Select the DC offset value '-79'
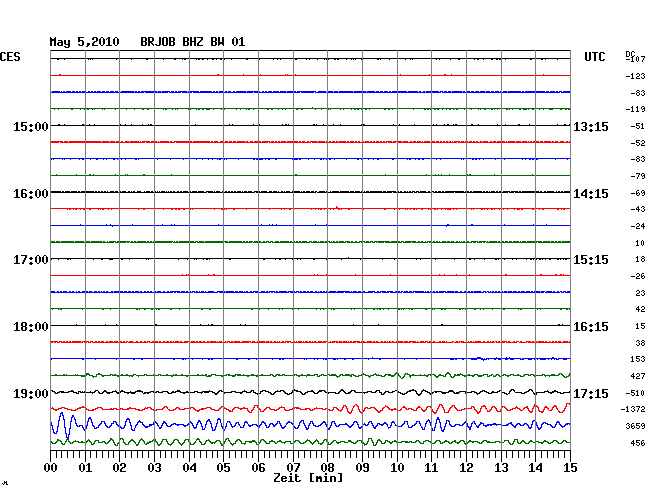The height and width of the screenshot is (494, 650). pyautogui.click(x=638, y=176)
